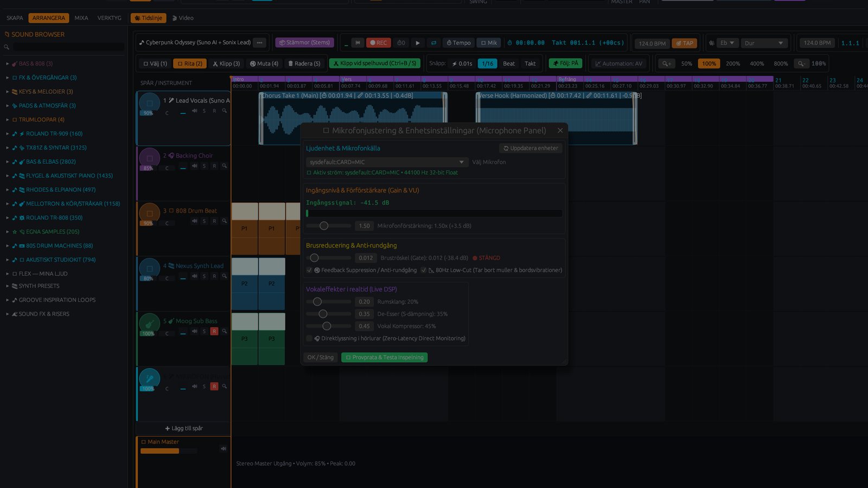Start playback with the play icon
This screenshot has height=488, width=868.
417,43
